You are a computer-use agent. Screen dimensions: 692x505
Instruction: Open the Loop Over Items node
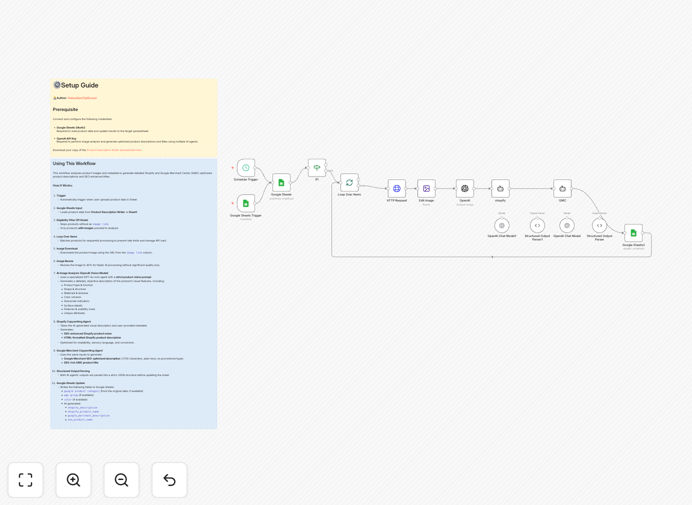pos(350,182)
